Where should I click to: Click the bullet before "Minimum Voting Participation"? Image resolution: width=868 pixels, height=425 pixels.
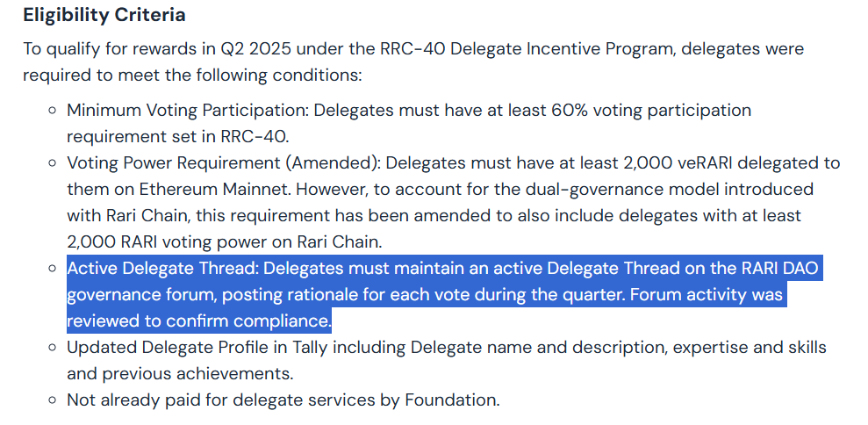pos(51,111)
